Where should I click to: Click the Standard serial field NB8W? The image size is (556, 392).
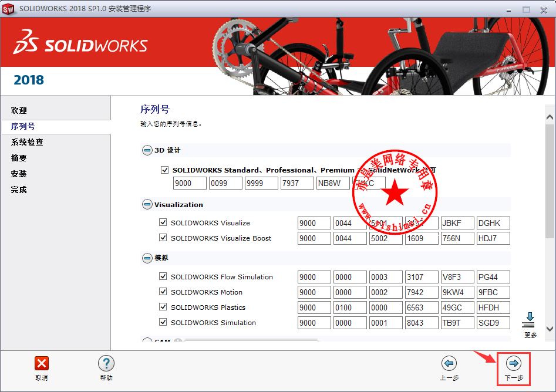tap(333, 183)
